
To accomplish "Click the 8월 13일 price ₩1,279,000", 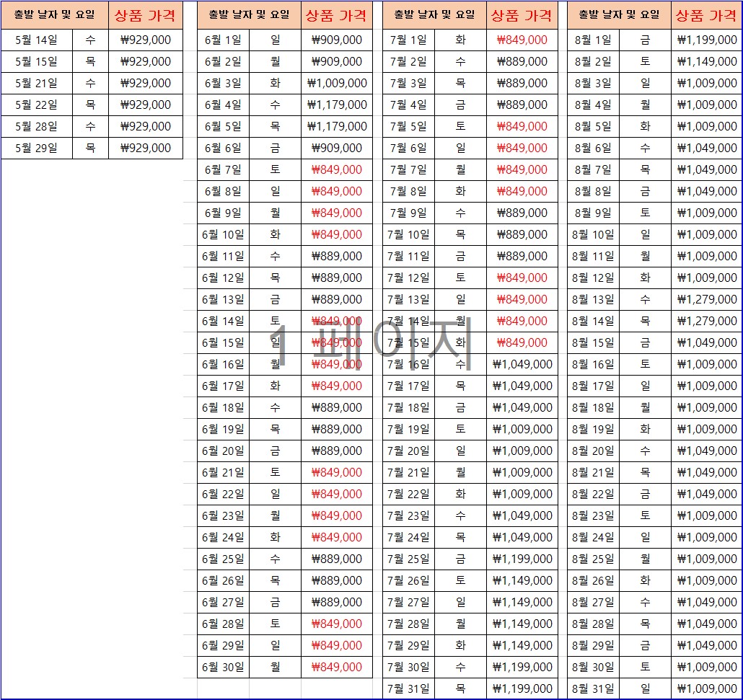I will point(707,299).
